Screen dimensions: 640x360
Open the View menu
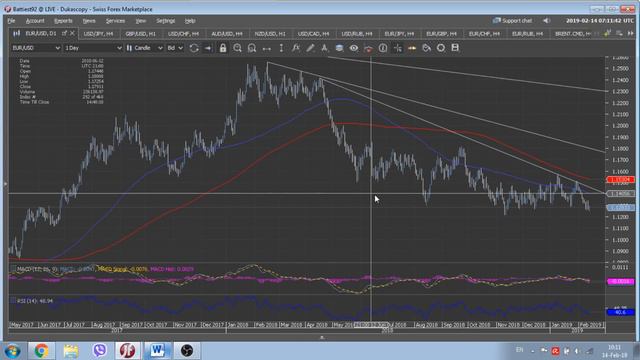tap(140, 21)
